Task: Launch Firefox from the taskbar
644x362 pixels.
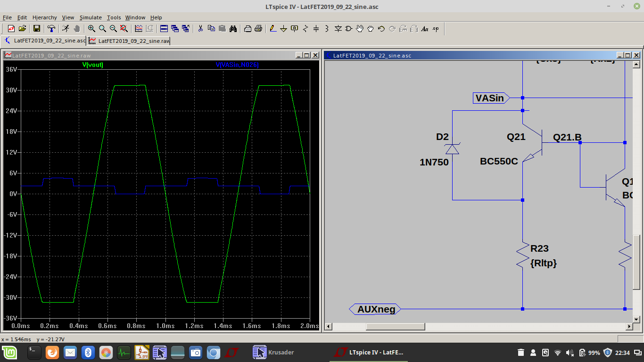Action: tap(52, 353)
